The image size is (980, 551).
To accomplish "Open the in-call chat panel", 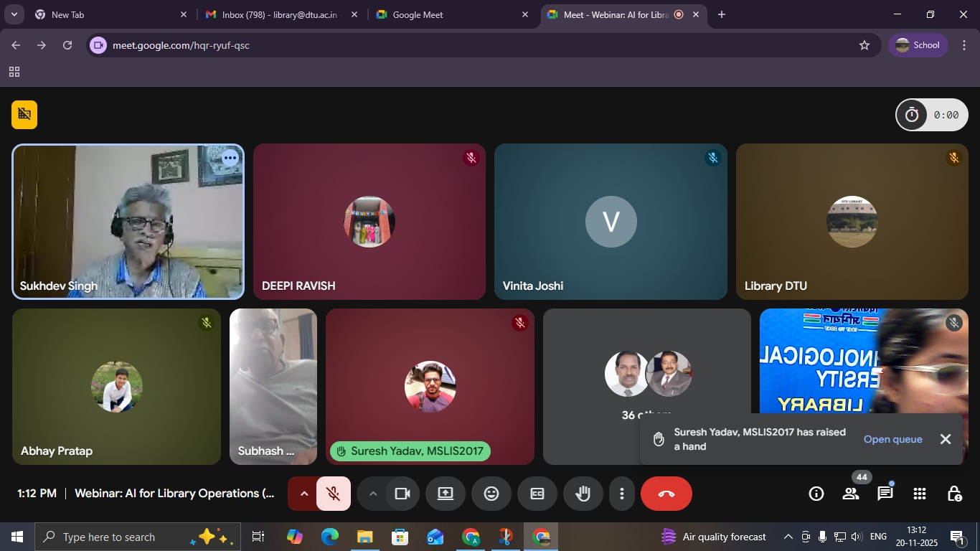I will coord(885,494).
